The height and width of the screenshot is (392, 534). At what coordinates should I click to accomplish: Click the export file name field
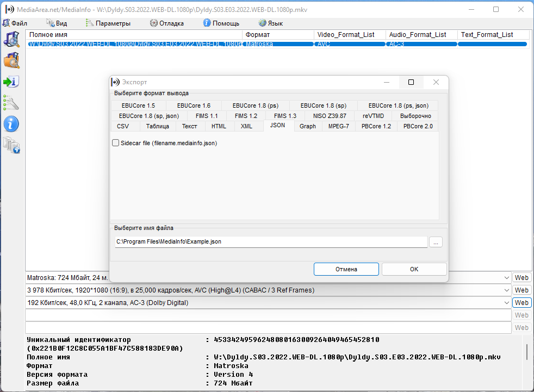tap(271, 242)
